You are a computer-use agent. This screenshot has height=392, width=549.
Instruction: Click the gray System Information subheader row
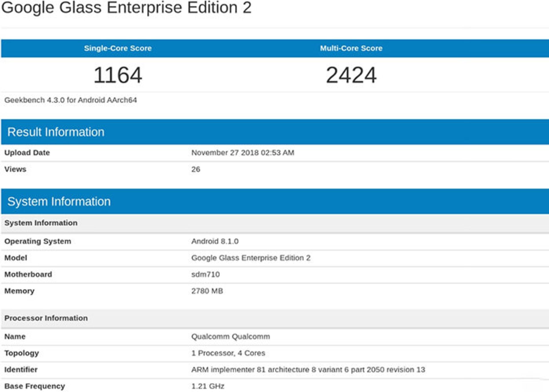coord(275,223)
